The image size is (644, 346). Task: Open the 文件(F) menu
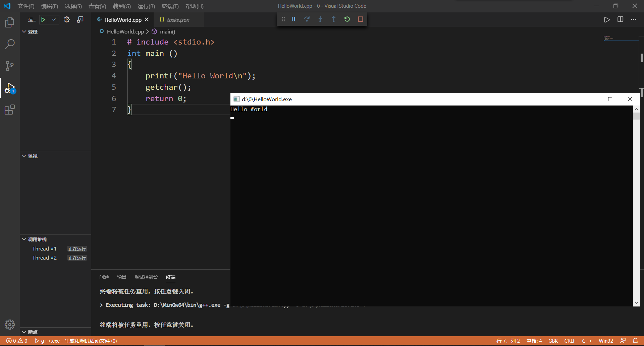(26, 6)
